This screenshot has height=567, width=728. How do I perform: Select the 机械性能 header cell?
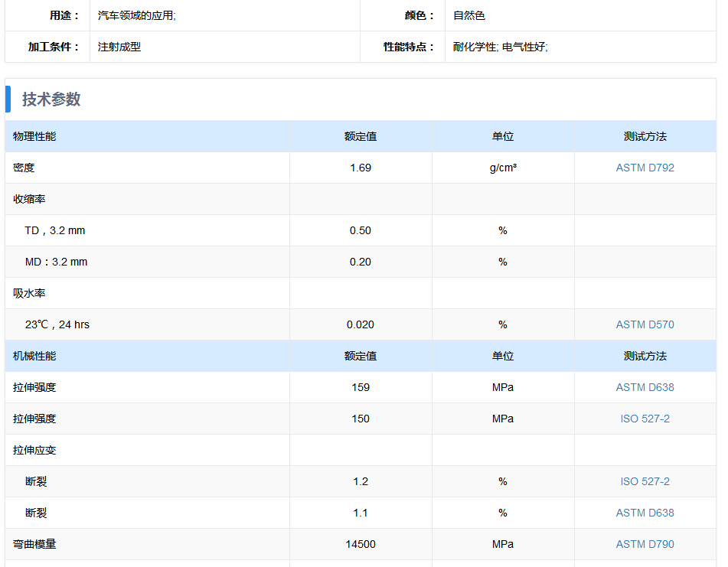147,356
